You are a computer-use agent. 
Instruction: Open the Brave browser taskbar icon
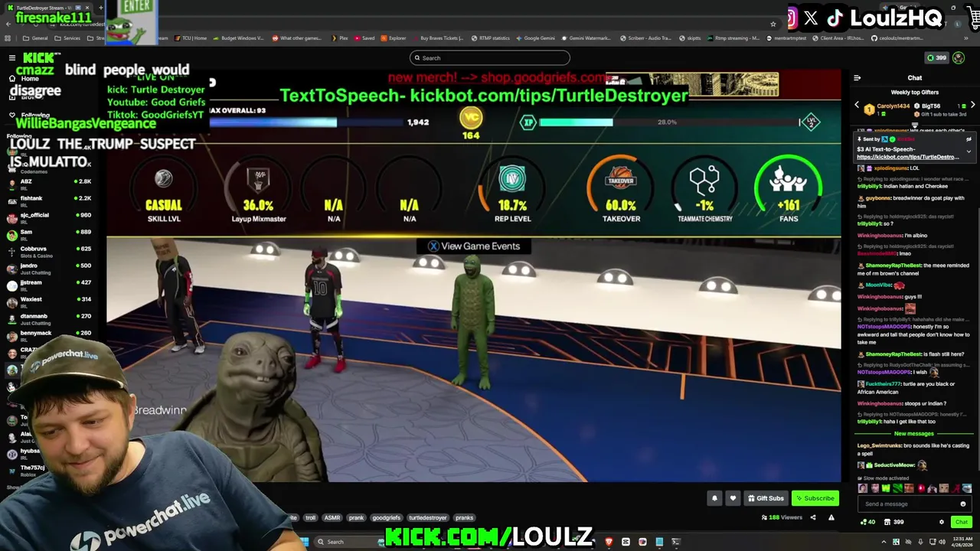tap(609, 542)
